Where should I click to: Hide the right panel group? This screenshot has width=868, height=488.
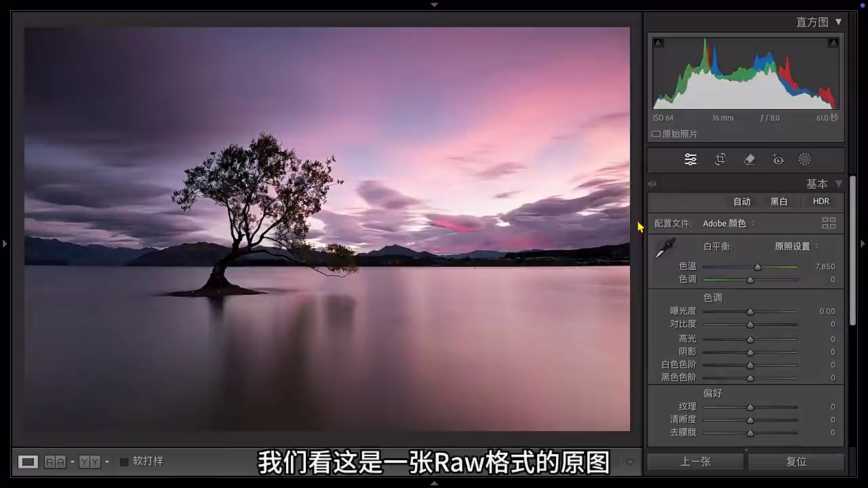tap(863, 243)
